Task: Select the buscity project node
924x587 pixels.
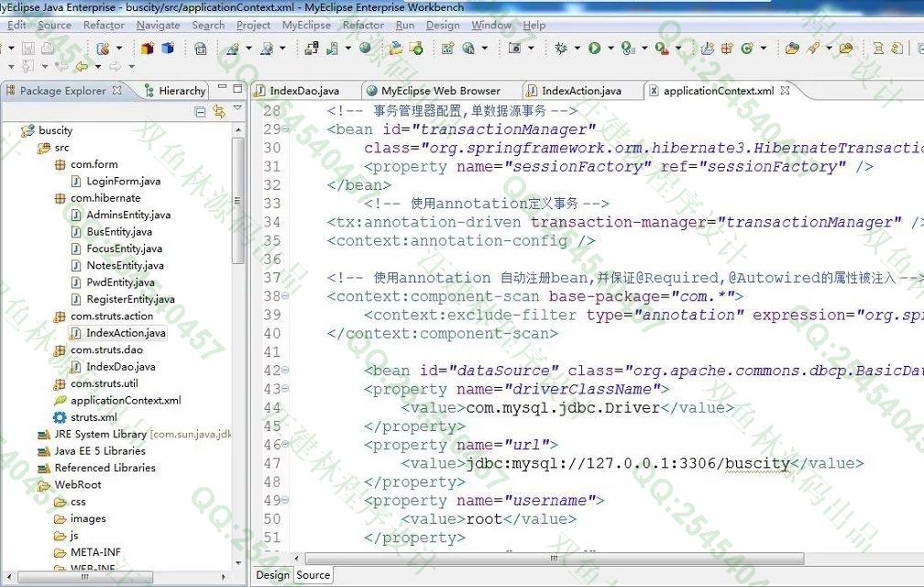Action: pos(55,130)
